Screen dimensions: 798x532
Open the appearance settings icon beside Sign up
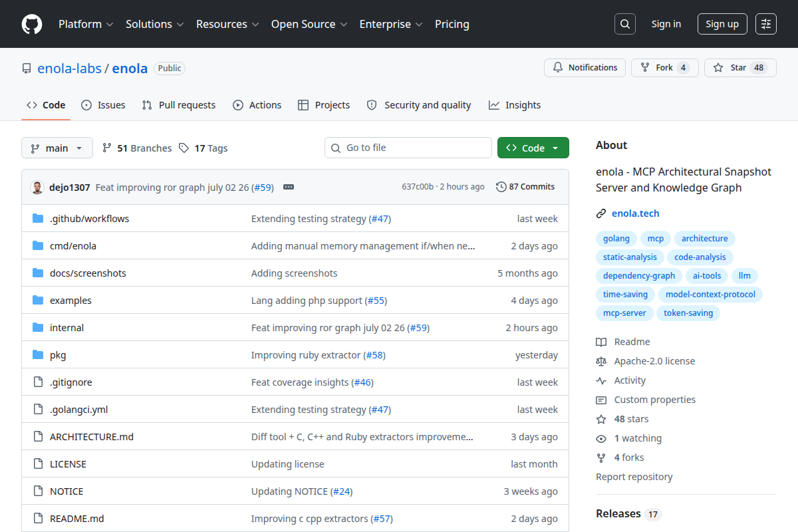tap(766, 24)
